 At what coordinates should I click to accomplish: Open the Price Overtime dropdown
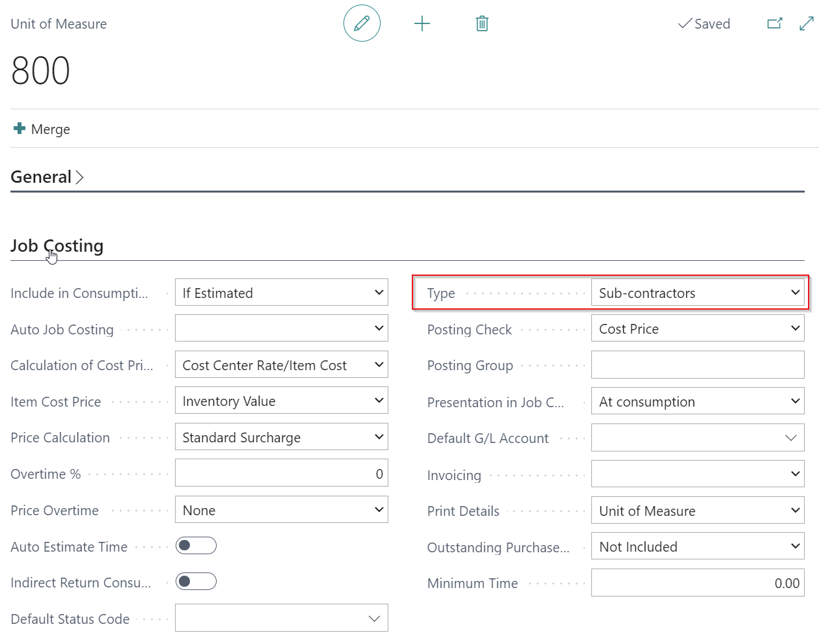[282, 510]
